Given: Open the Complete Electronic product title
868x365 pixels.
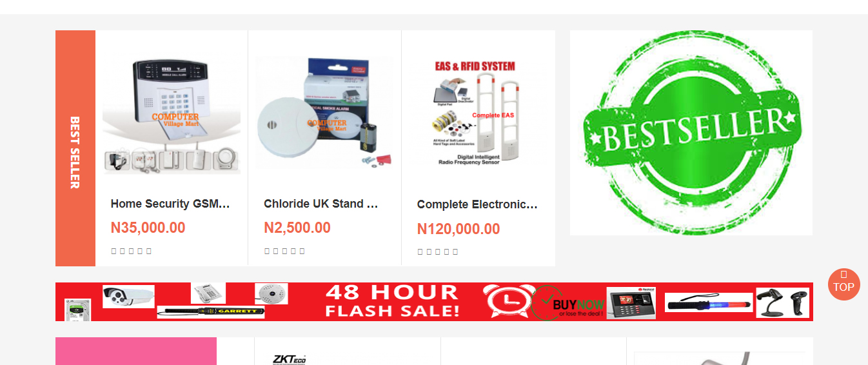Looking at the screenshot, I should pos(477,204).
